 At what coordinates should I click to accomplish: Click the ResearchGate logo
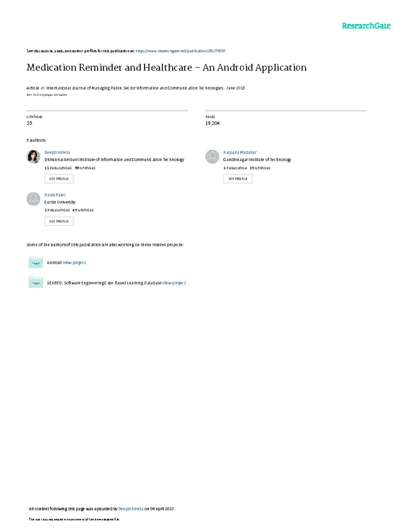click(366, 25)
